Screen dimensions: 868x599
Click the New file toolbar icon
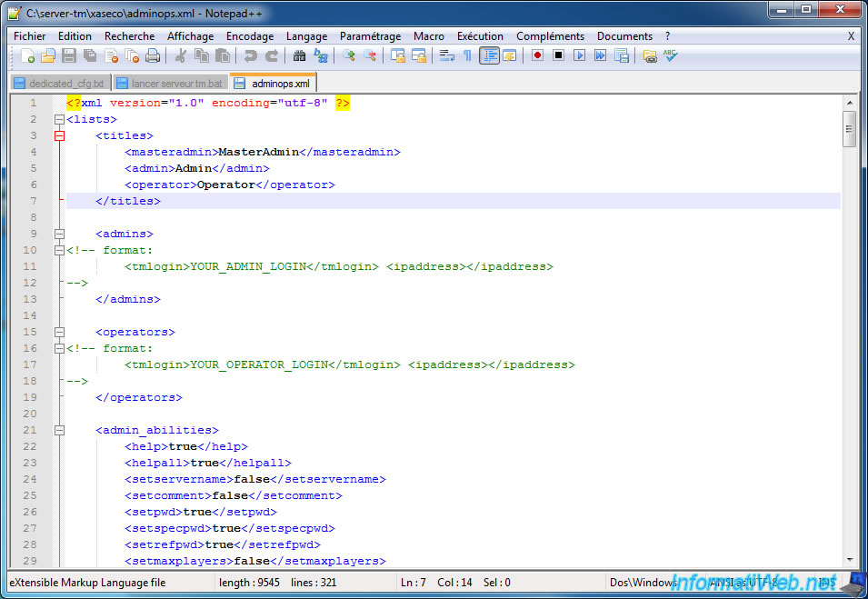(28, 56)
